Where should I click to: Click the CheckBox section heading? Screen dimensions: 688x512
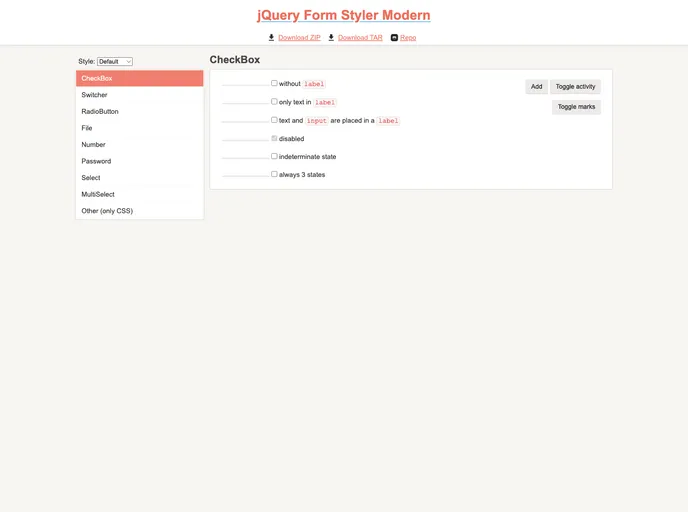235,60
